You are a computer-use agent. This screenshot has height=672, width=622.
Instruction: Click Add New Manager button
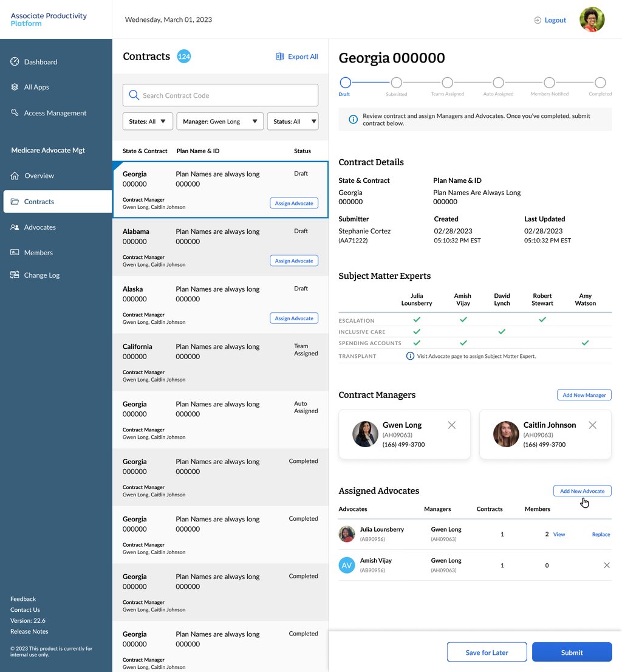tap(584, 395)
